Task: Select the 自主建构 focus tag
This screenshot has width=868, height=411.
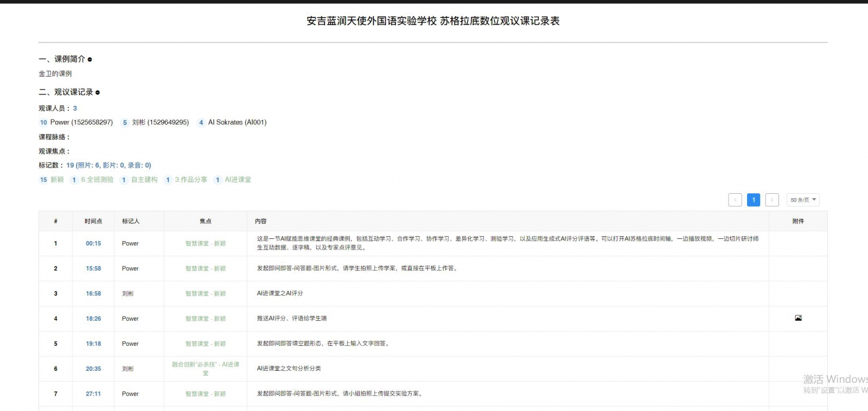Action: [x=144, y=180]
